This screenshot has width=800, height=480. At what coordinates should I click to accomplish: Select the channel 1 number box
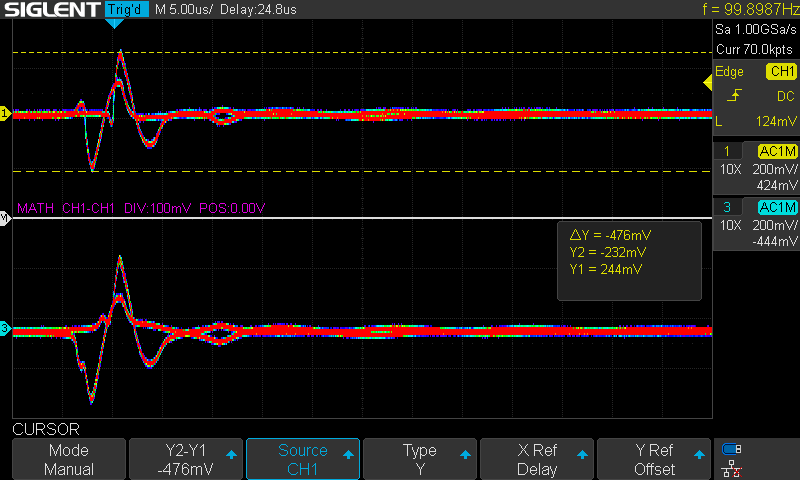[727, 151]
